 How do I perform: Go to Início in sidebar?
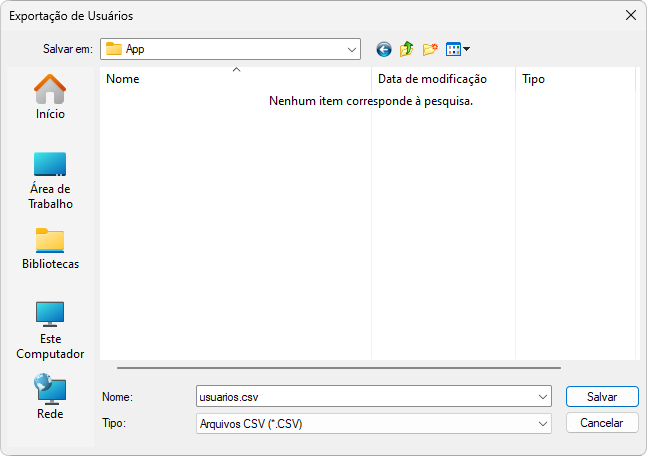click(50, 97)
